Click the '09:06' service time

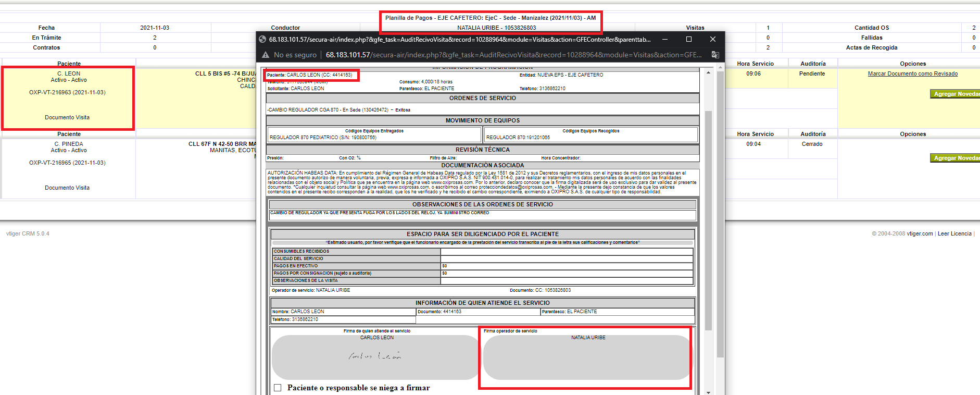[753, 73]
